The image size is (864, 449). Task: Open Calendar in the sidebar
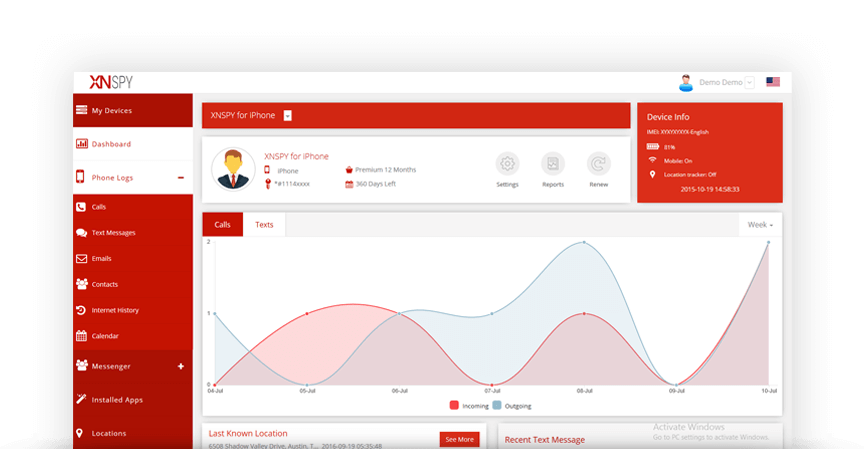[x=105, y=336]
